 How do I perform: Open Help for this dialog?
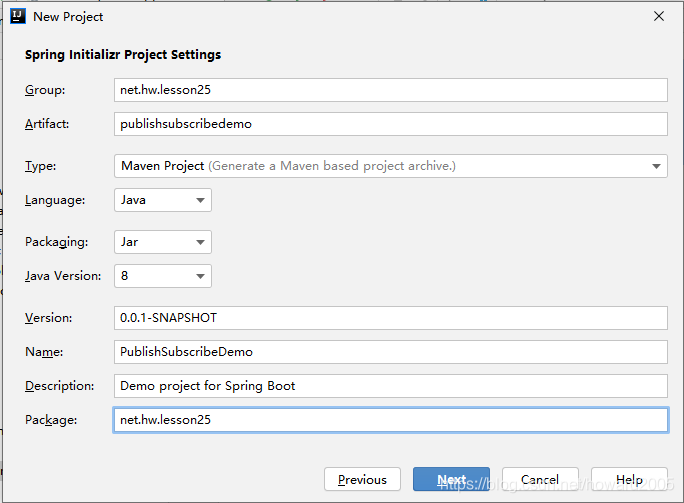pos(629,479)
